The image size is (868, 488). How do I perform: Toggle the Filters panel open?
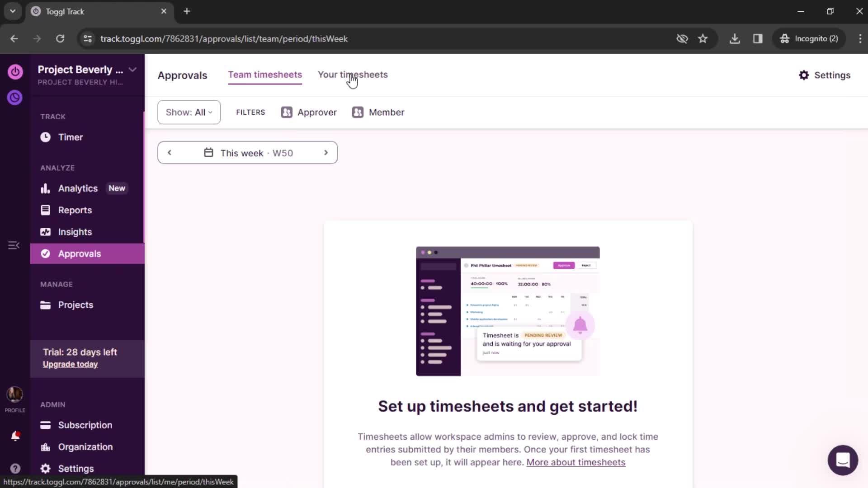(x=251, y=112)
